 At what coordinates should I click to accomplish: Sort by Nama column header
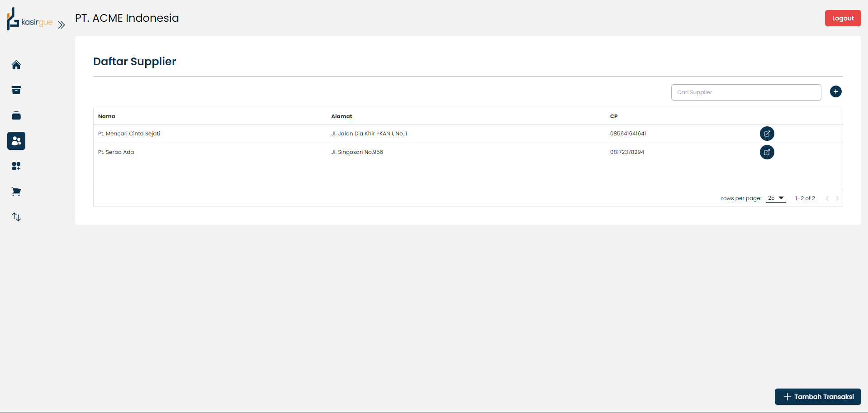pos(107,116)
